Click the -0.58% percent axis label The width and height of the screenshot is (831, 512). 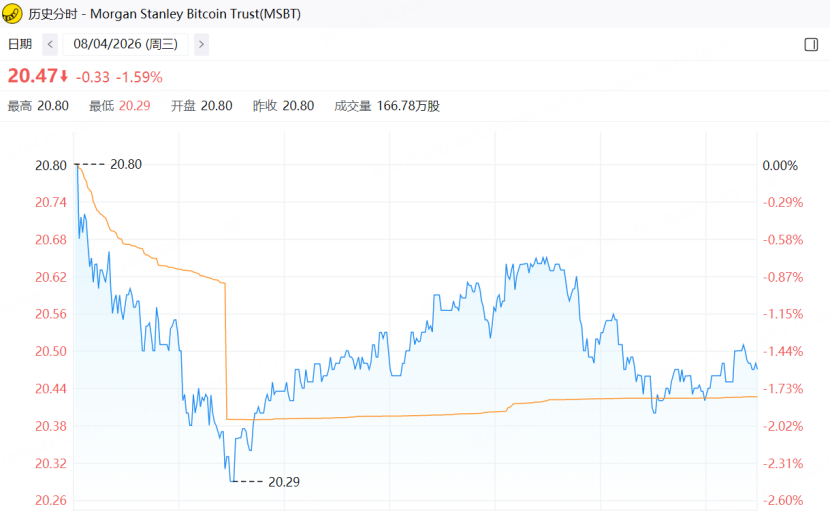click(x=783, y=240)
